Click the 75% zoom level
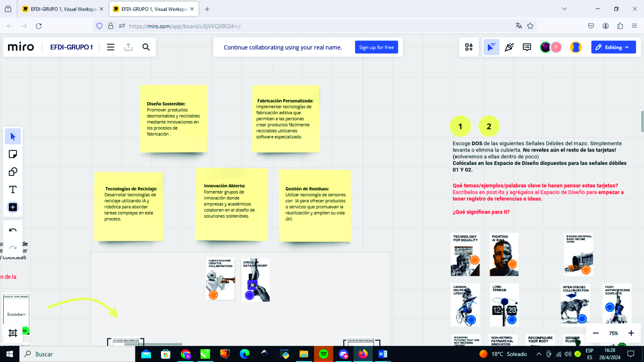The height and width of the screenshot is (362, 644). [x=613, y=333]
